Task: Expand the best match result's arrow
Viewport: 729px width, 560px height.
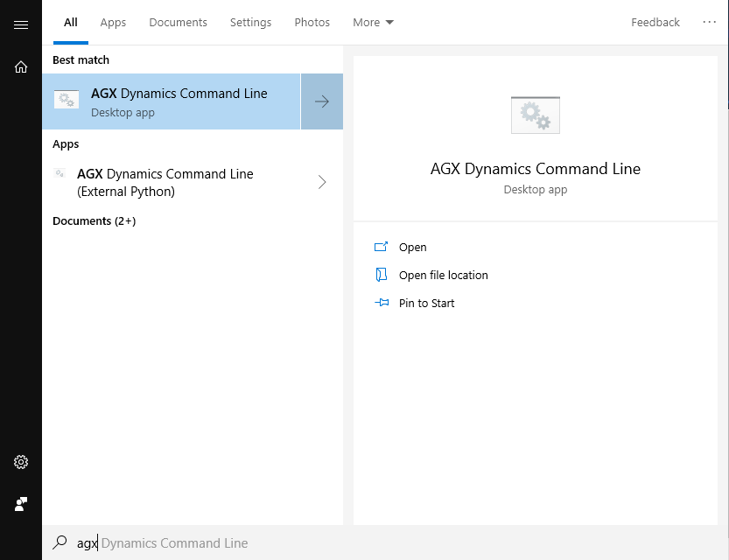Action: (322, 101)
